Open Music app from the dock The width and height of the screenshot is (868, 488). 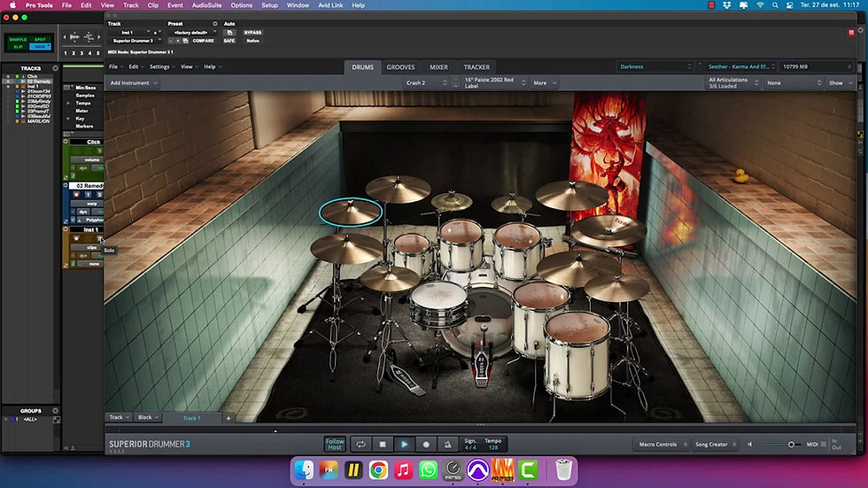click(404, 470)
